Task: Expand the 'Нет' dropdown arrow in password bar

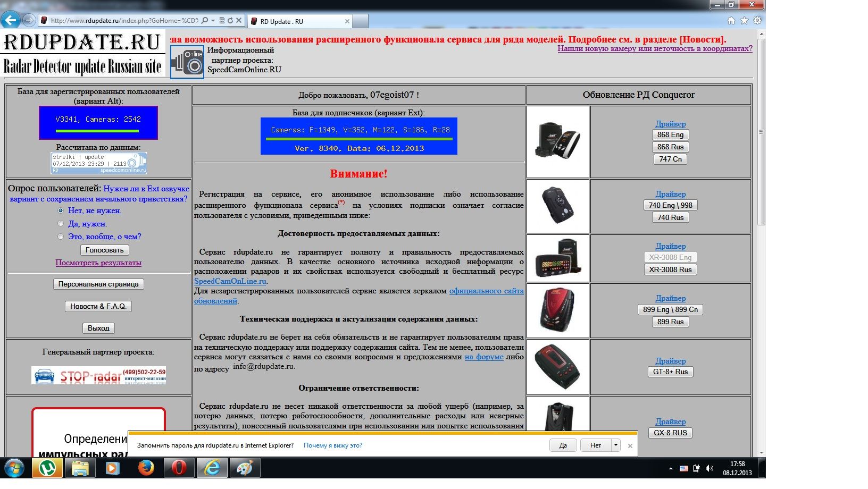Action: coord(616,445)
